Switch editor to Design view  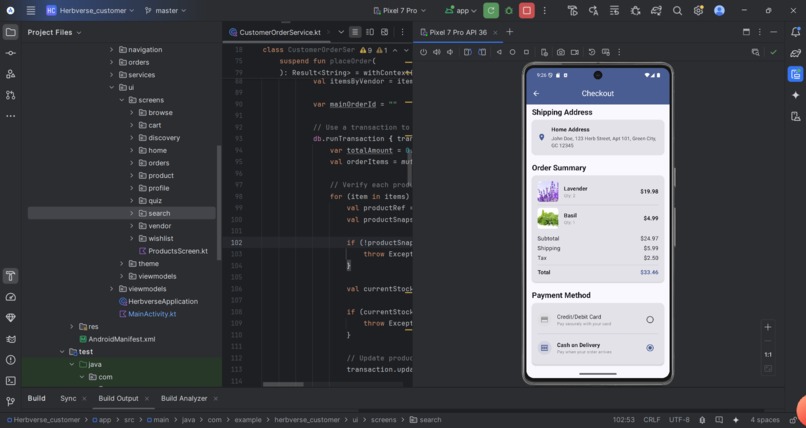pos(384,32)
